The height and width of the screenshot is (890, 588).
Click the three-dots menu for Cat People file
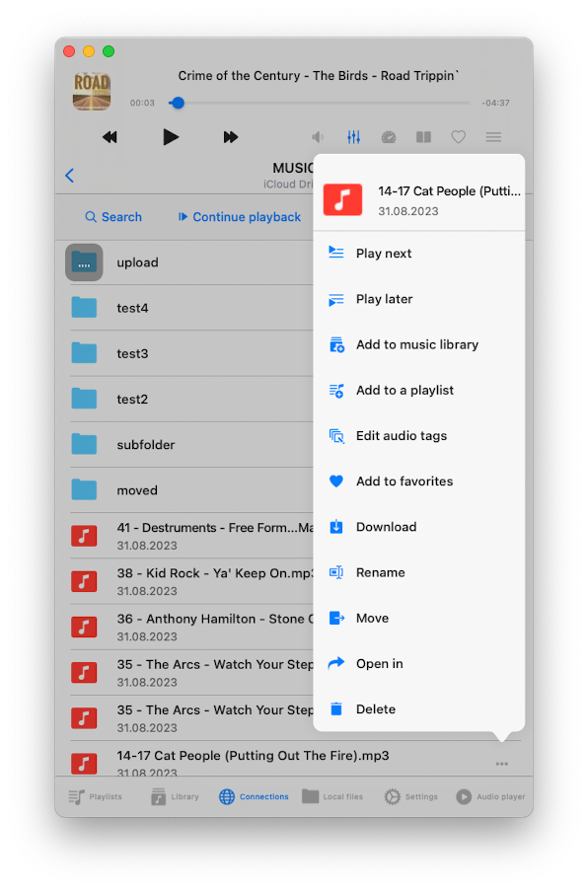502,764
